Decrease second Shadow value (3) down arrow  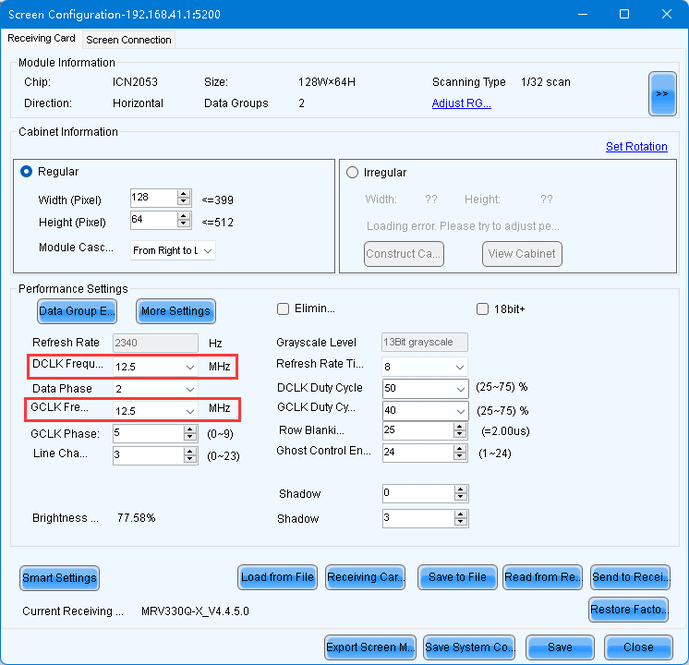pyautogui.click(x=461, y=523)
